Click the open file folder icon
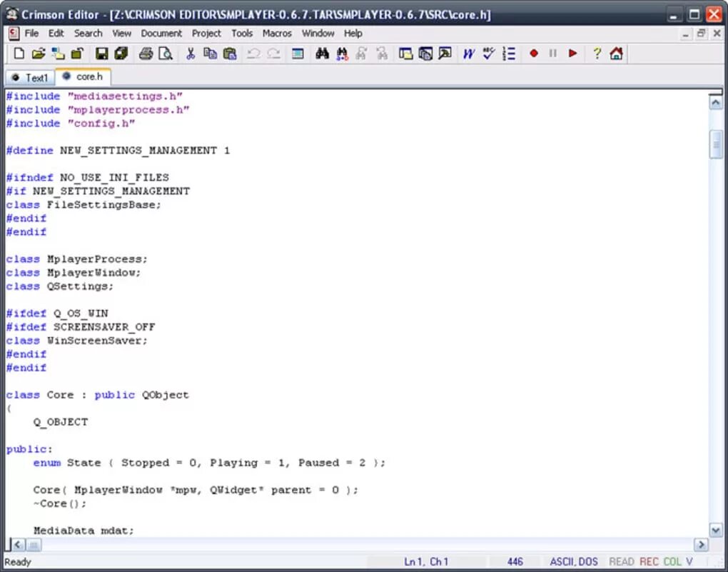The width and height of the screenshot is (728, 572). pos(39,54)
